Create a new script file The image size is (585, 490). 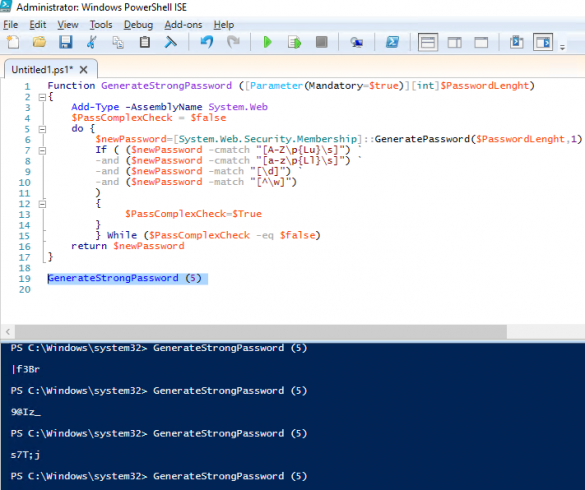[x=13, y=42]
